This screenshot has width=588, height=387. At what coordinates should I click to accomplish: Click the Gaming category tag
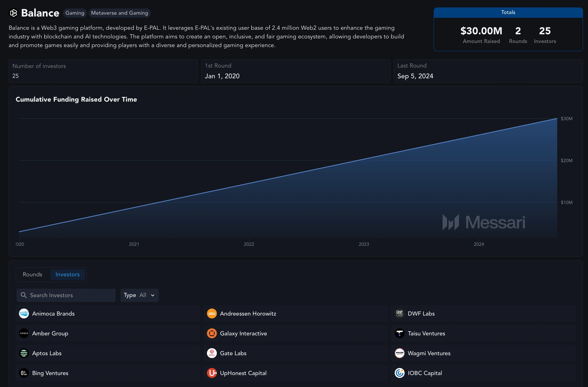(x=75, y=13)
